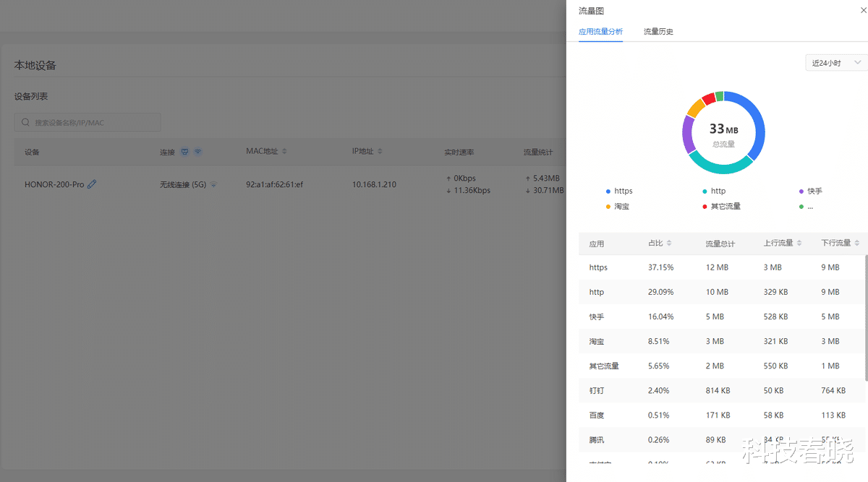Select the 钉钉 row in traffic table
The height and width of the screenshot is (482, 868).
click(x=721, y=390)
